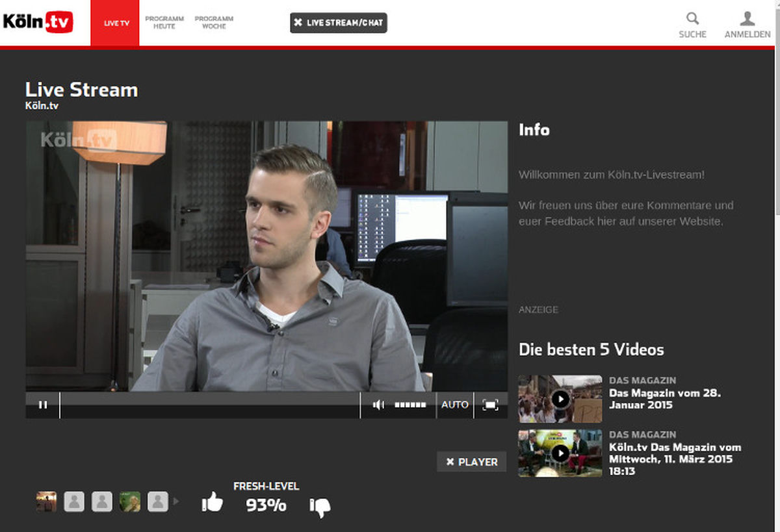Screen dimensions: 780x532
Task: Click the X icon on Live Stream/Chat button
Action: click(x=298, y=22)
